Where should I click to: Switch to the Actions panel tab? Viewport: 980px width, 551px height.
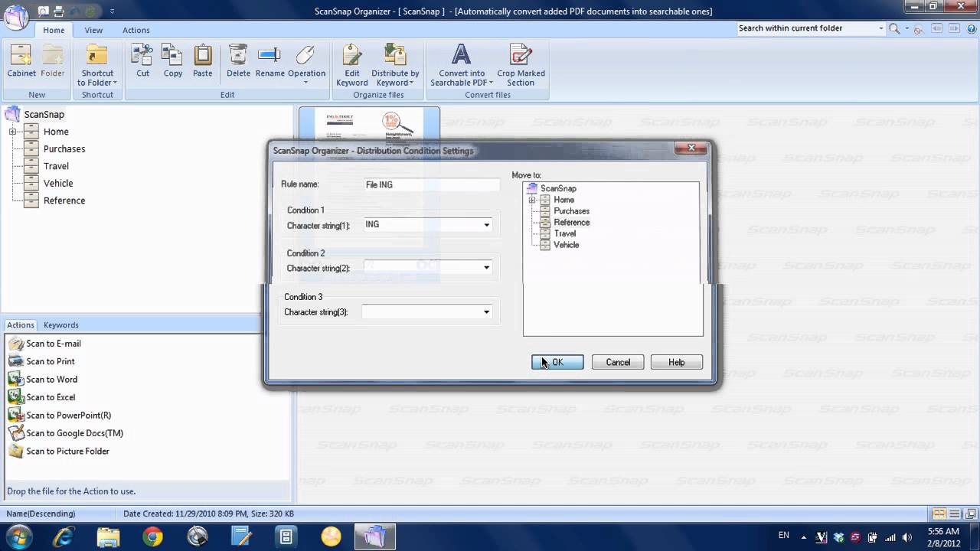click(21, 325)
